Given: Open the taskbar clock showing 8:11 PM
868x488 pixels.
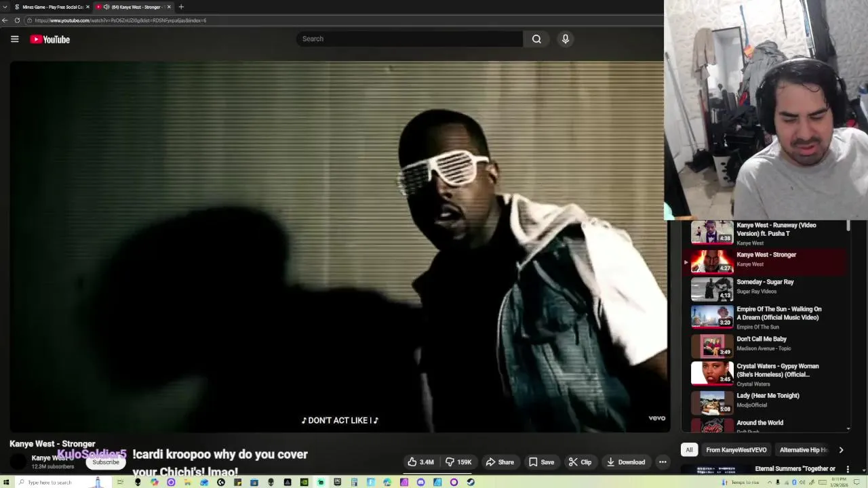Looking at the screenshot, I should tap(839, 483).
